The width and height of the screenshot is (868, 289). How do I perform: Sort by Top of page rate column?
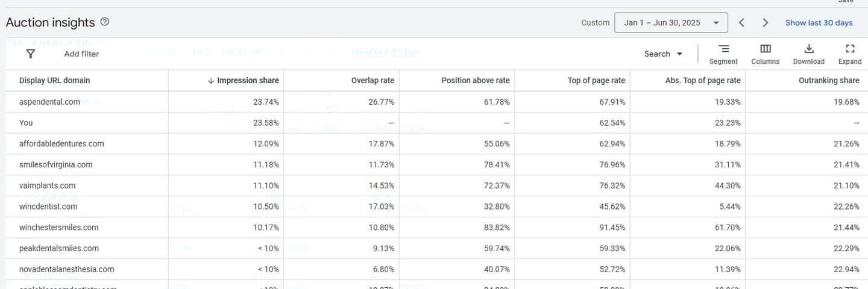[596, 81]
